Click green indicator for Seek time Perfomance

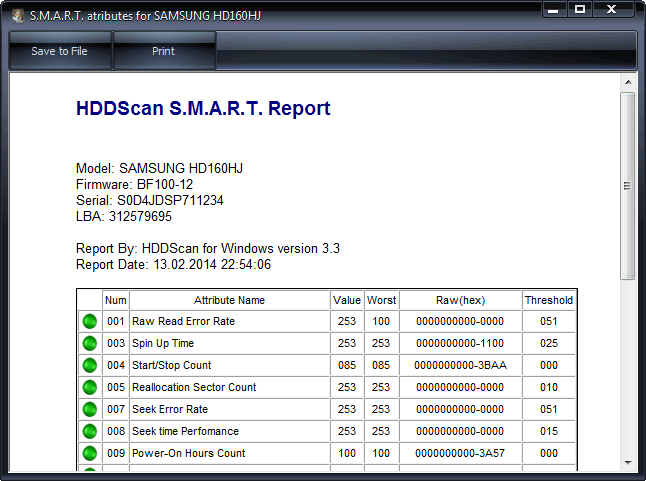89,432
